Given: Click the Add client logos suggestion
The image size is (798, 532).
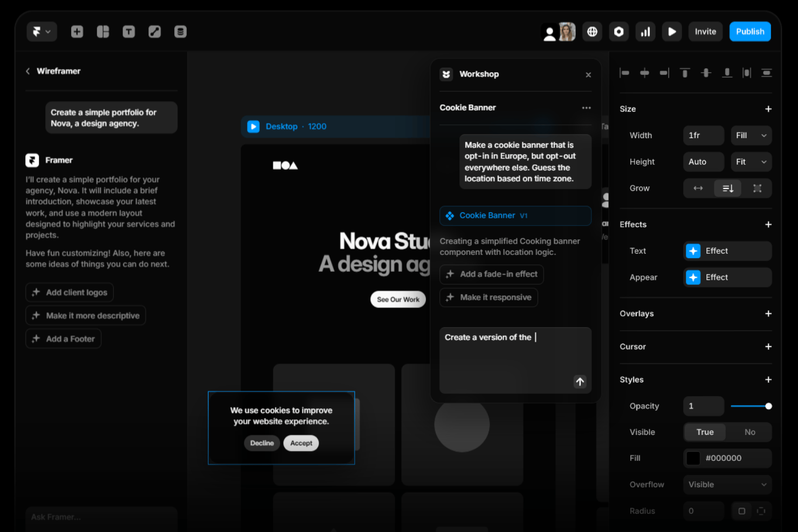Looking at the screenshot, I should pyautogui.click(x=70, y=292).
